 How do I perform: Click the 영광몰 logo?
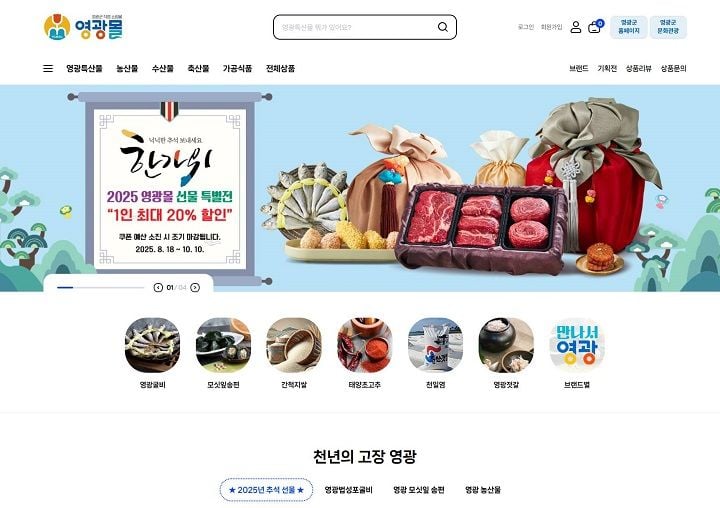coord(84,27)
